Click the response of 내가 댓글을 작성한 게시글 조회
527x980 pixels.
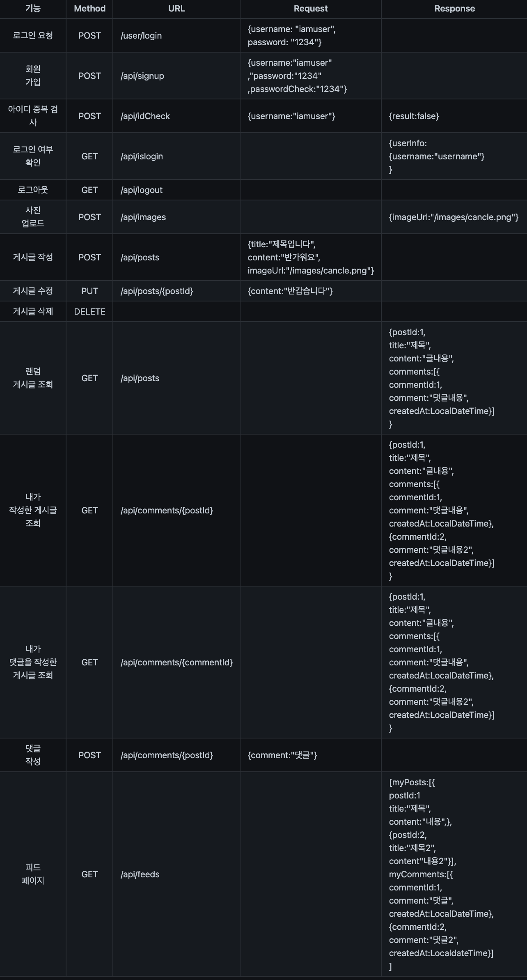coord(442,662)
